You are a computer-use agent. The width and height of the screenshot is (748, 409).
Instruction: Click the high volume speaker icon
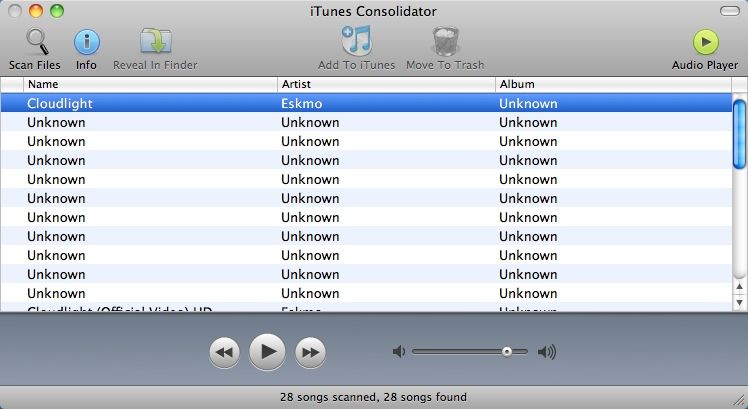point(547,352)
